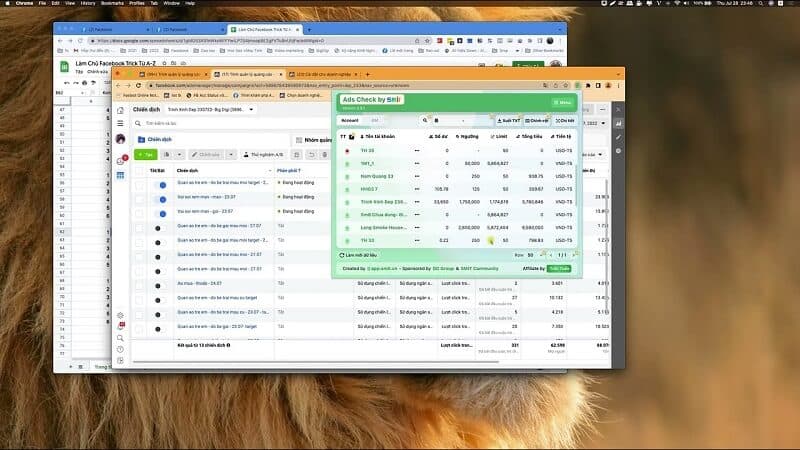Image resolution: width=800 pixels, height=450 pixels.
Task: Click the refresh icon labeled Làm mới dữ liệu
Action: [x=343, y=255]
